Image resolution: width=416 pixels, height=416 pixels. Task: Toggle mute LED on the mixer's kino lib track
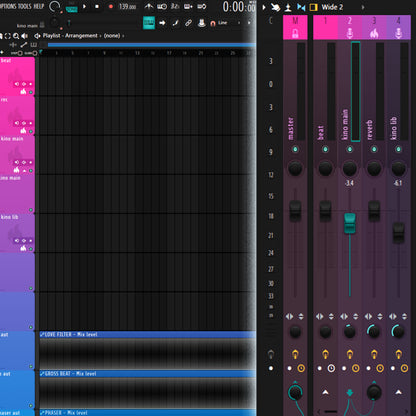(398, 149)
